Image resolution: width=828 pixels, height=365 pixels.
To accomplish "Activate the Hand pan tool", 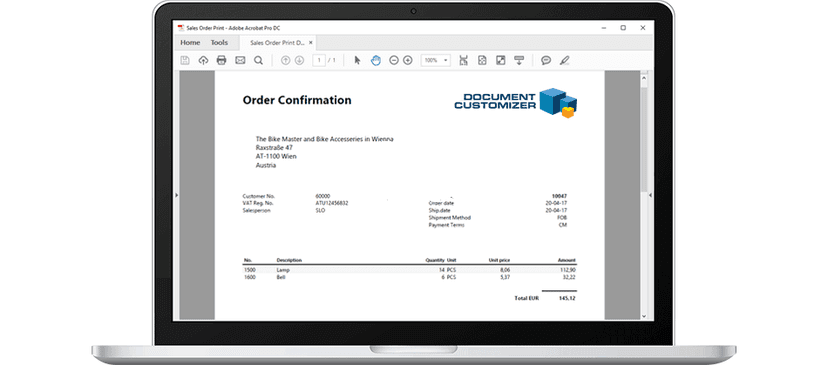I will 375,60.
